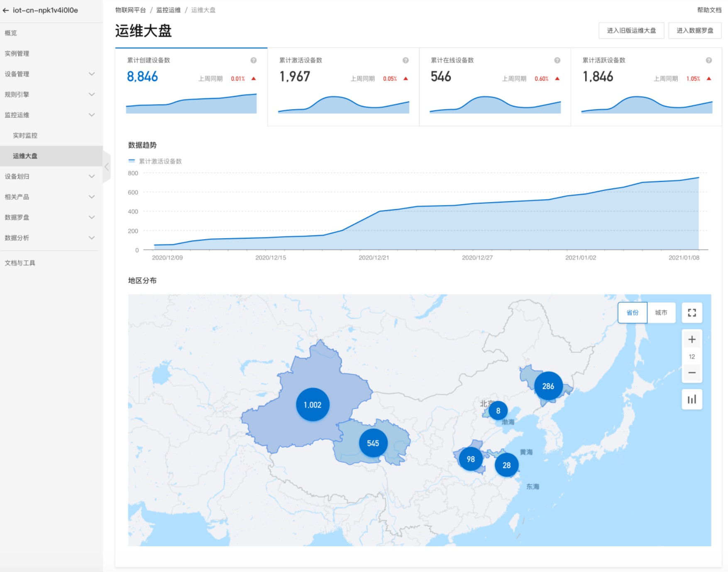Collapse the 监控运维 menu
Image resolution: width=728 pixels, height=572 pixels.
point(51,115)
